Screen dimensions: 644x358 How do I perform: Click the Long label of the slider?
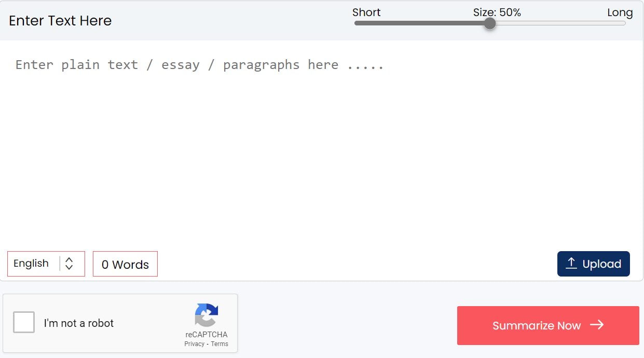click(620, 12)
